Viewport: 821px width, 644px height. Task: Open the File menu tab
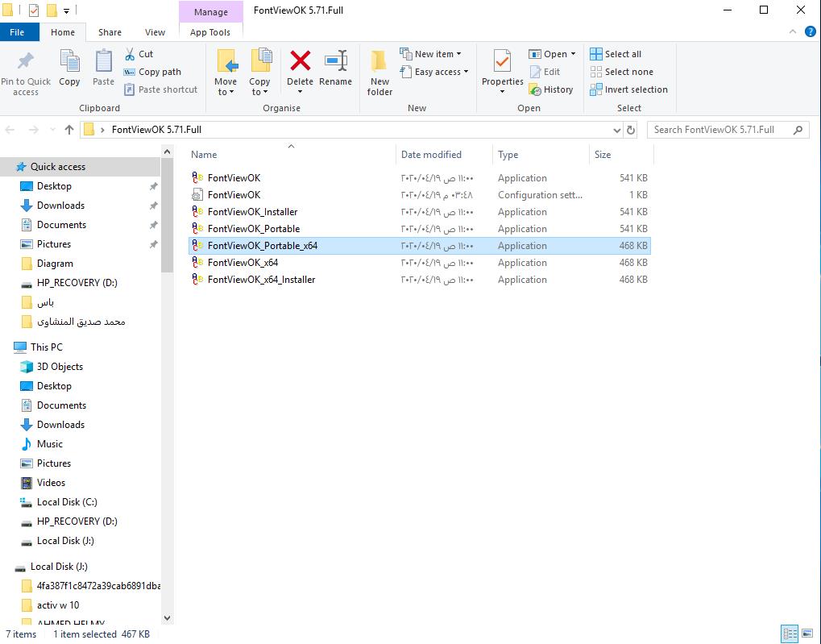coord(17,32)
